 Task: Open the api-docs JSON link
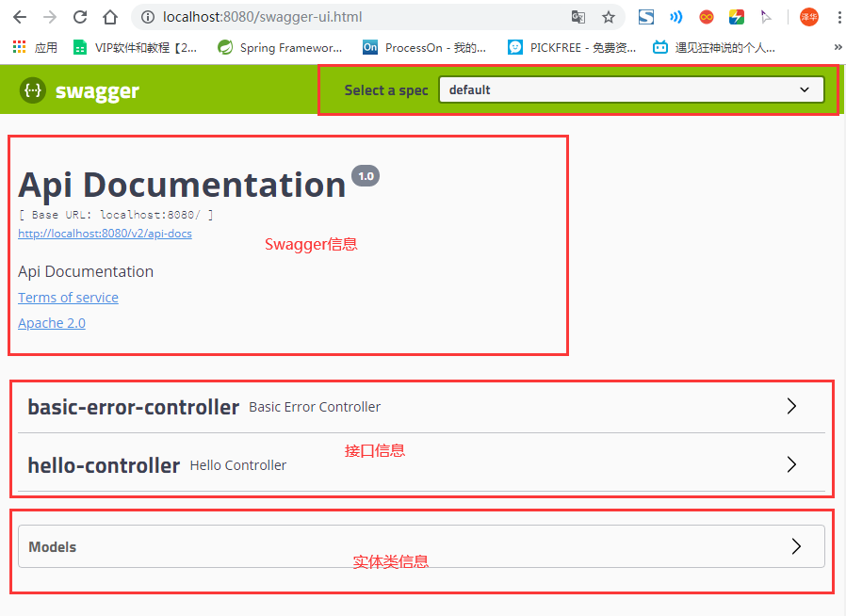click(x=105, y=234)
